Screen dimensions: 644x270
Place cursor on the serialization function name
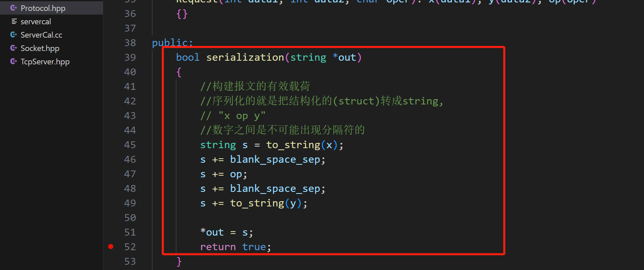(245, 57)
